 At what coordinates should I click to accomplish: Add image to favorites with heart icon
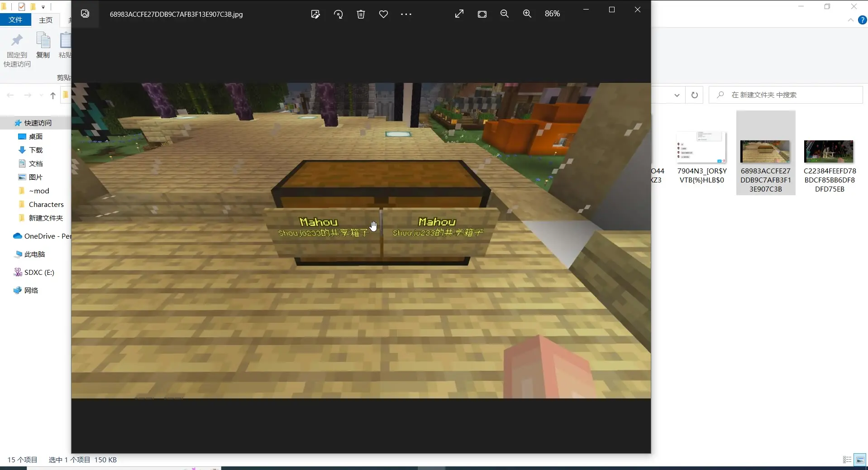(383, 14)
